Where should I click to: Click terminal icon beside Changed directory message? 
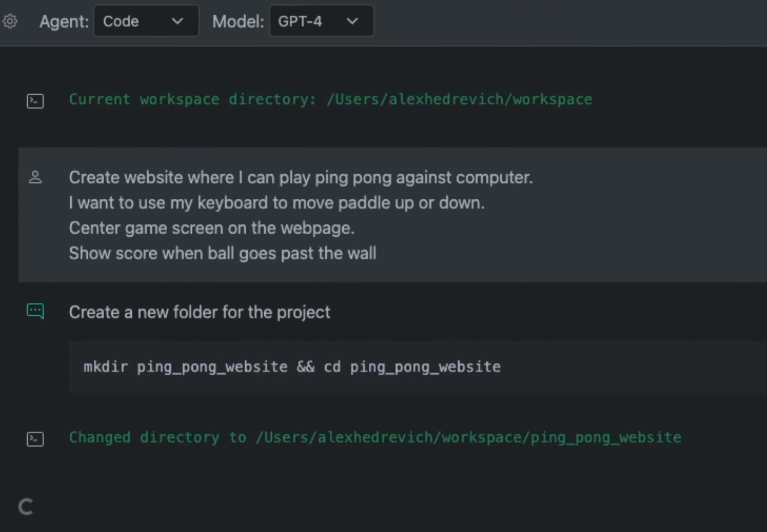pyautogui.click(x=35, y=439)
